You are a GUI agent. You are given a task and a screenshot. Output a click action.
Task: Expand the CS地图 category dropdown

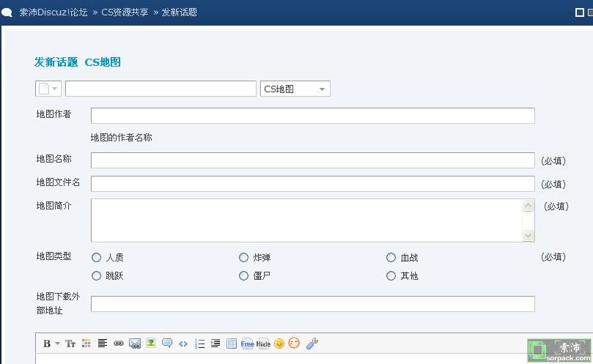(x=295, y=89)
